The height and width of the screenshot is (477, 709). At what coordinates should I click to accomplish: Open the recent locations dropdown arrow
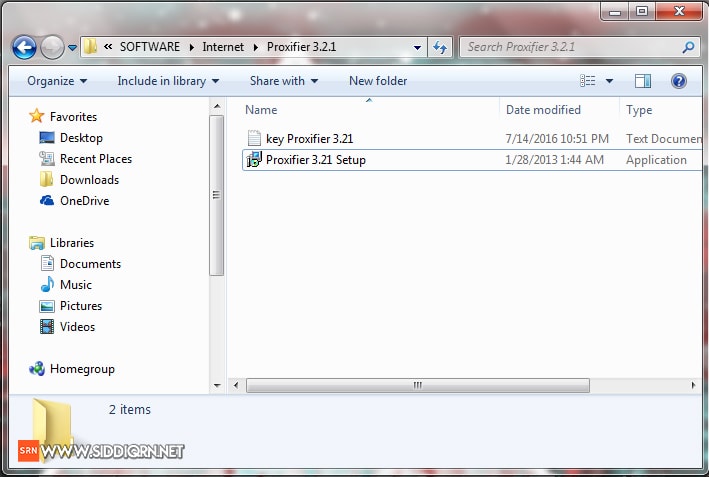pos(72,47)
